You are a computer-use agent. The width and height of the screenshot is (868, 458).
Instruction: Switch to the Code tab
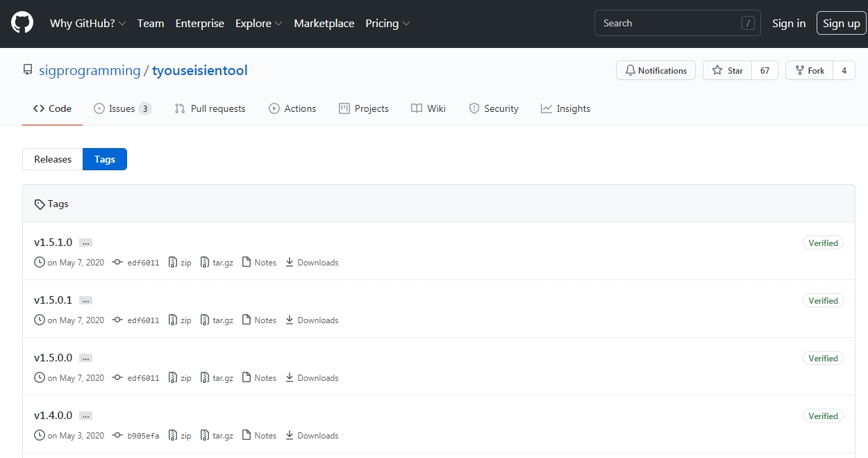[x=52, y=108]
